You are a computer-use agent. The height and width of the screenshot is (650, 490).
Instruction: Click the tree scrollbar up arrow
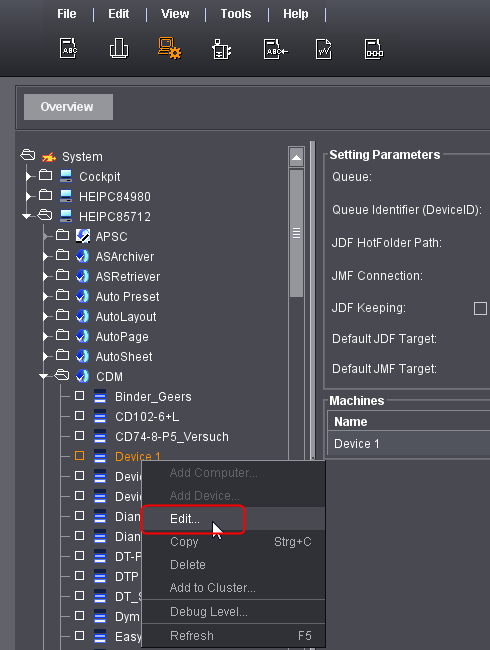click(296, 157)
